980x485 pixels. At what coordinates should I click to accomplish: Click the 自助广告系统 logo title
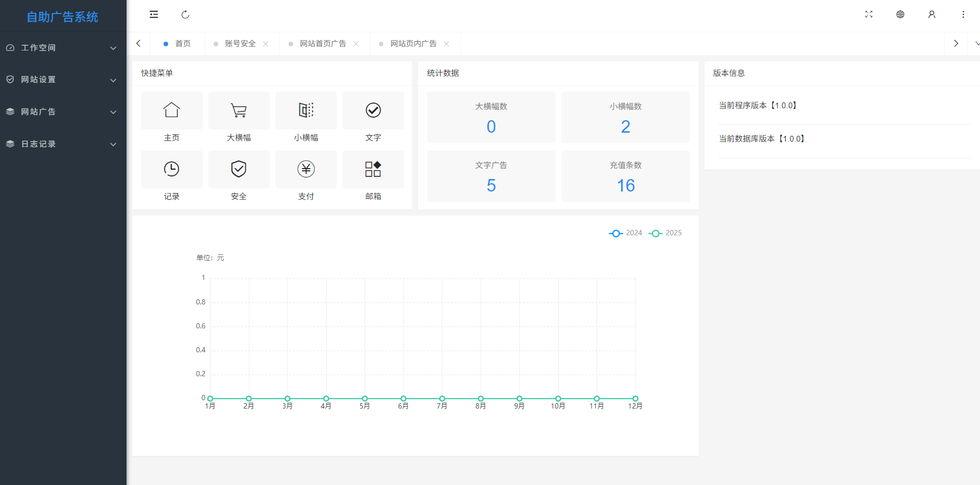point(62,17)
